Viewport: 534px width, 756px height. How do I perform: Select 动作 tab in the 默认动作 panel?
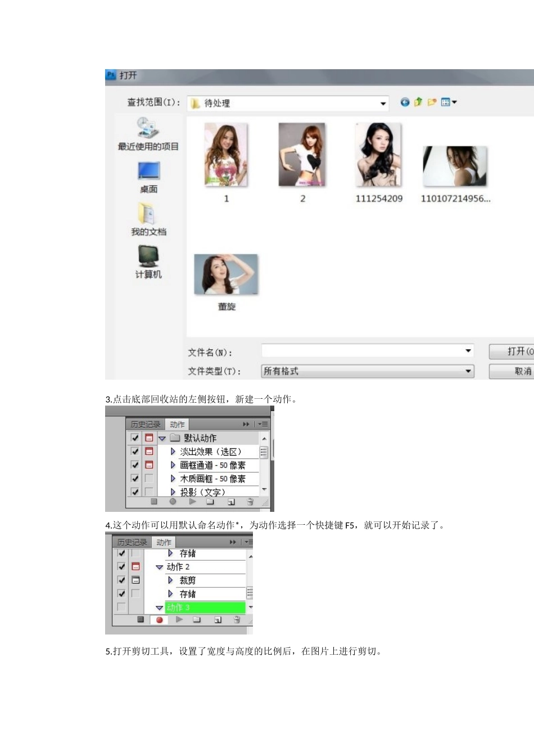(x=177, y=425)
